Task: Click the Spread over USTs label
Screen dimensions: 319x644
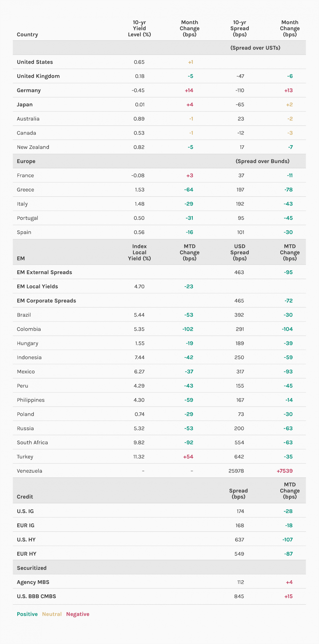Action: 255,48
